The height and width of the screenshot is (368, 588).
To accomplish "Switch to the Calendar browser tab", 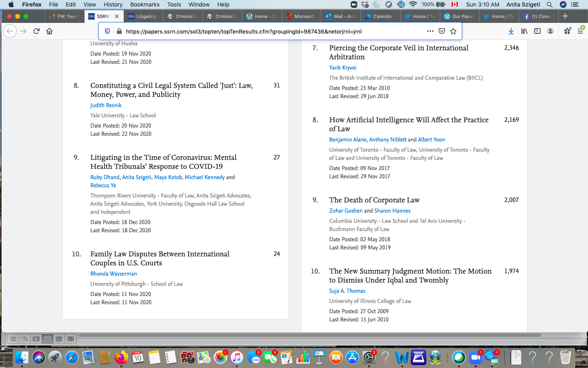I will click(380, 16).
